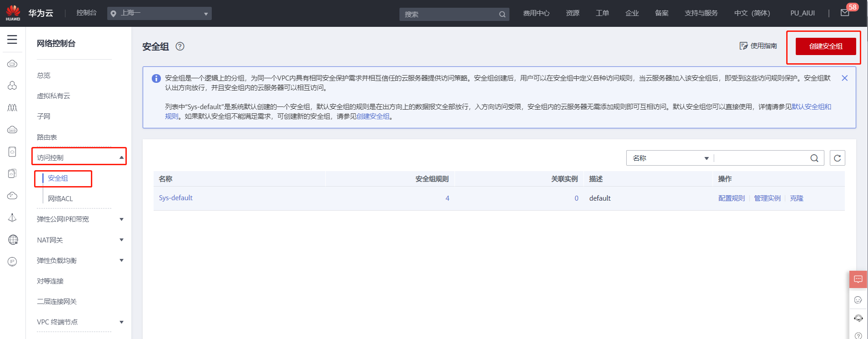Open the mail inbox with 58 badge
Viewport: 868px width, 339px height.
click(845, 12)
